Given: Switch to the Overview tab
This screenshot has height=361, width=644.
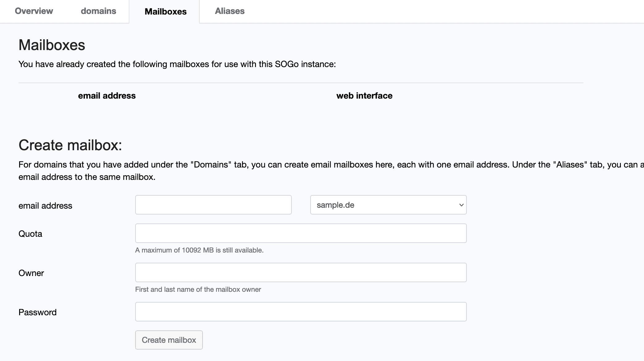Looking at the screenshot, I should click(x=34, y=11).
